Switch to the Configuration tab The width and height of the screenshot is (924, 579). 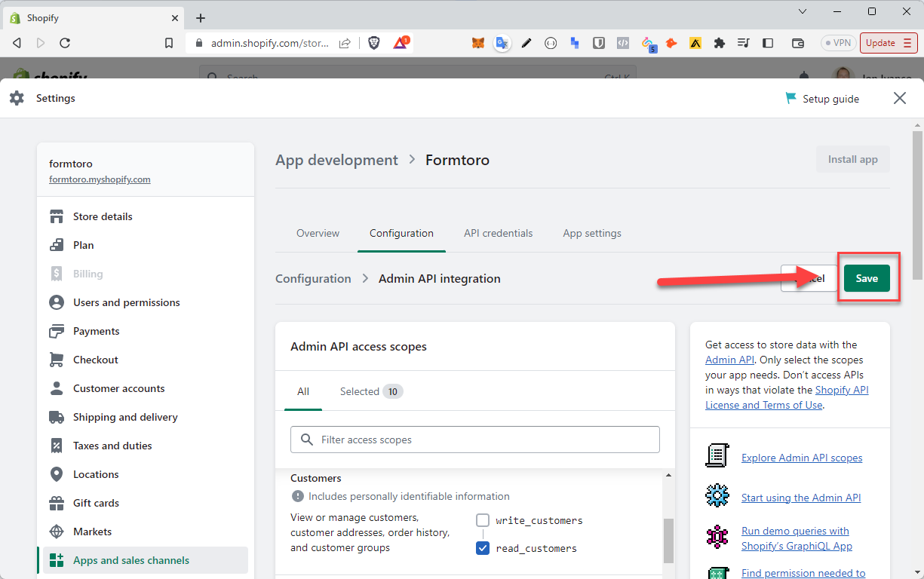[x=401, y=233]
